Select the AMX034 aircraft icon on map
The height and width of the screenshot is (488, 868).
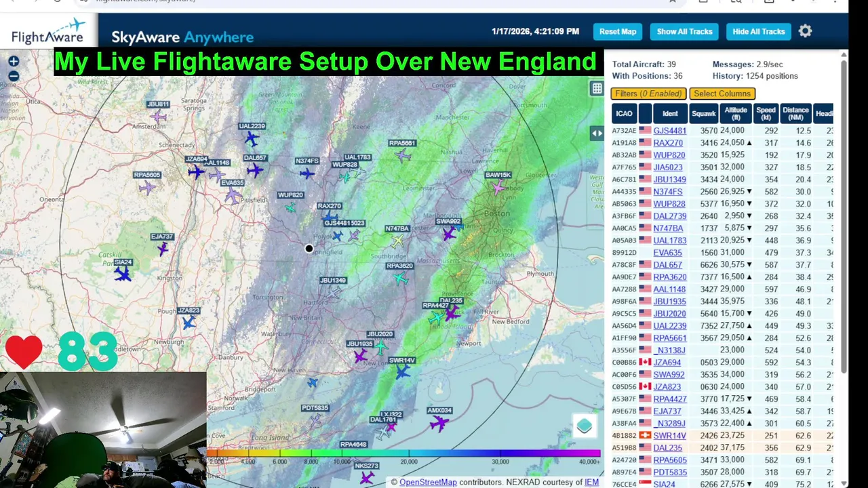tap(439, 424)
